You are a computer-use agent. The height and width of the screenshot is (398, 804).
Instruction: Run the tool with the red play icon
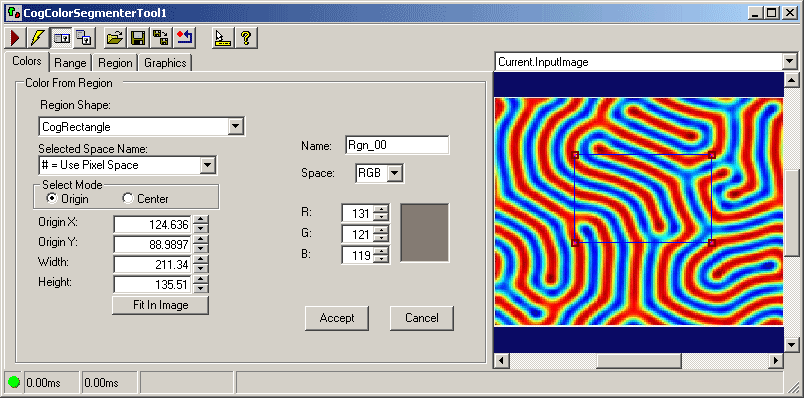tap(15, 38)
